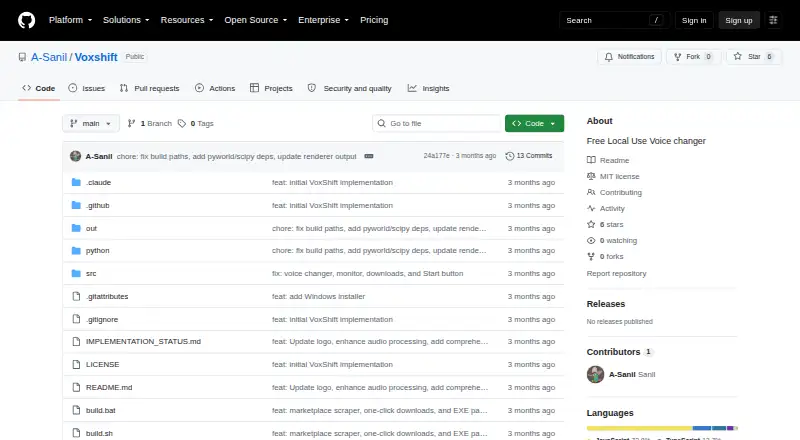Click the yellow JavaScript language bar segment

(x=639, y=428)
